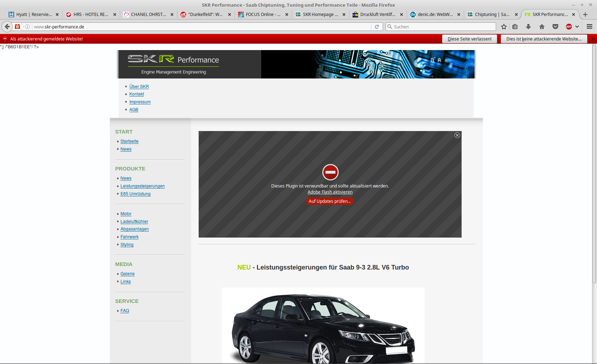Close the Flash plugin placeholder
This screenshot has width=597, height=364.
coord(457,135)
